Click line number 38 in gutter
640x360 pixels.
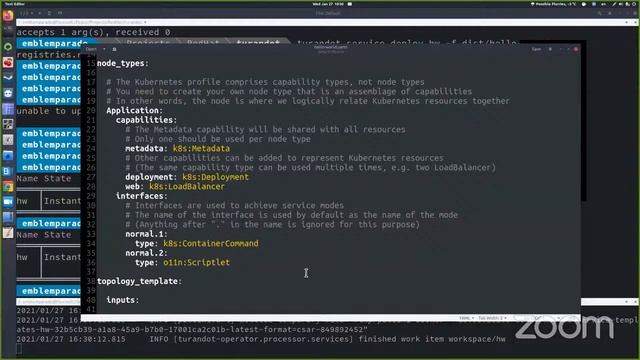click(x=91, y=281)
